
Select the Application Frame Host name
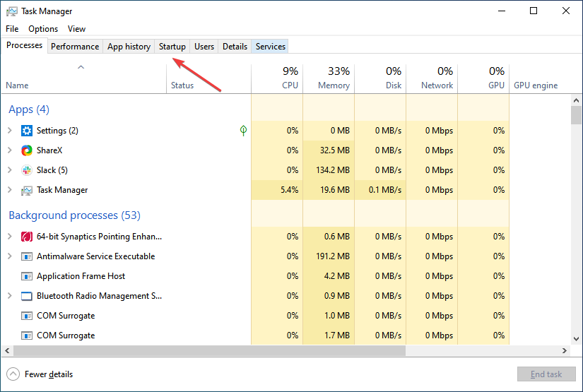(x=81, y=276)
